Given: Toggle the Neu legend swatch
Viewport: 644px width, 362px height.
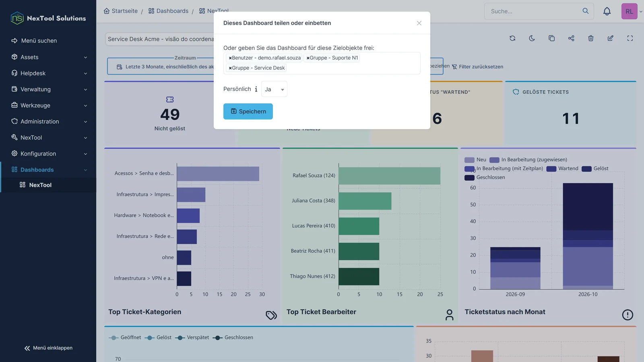Looking at the screenshot, I should click(x=469, y=160).
